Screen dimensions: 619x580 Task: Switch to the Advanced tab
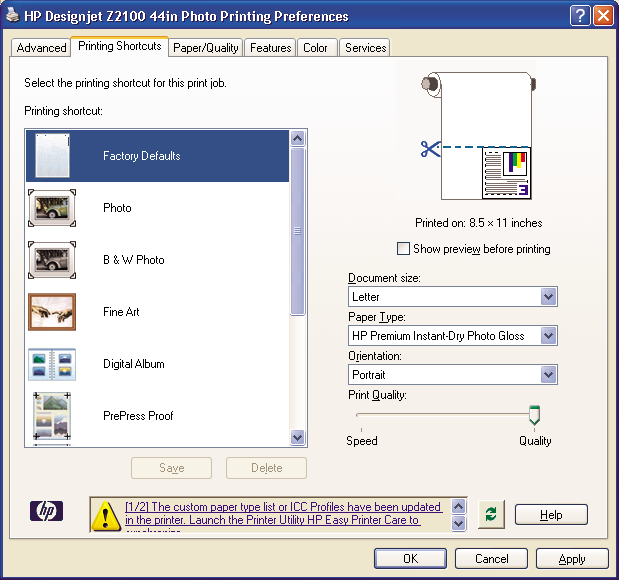(x=41, y=48)
